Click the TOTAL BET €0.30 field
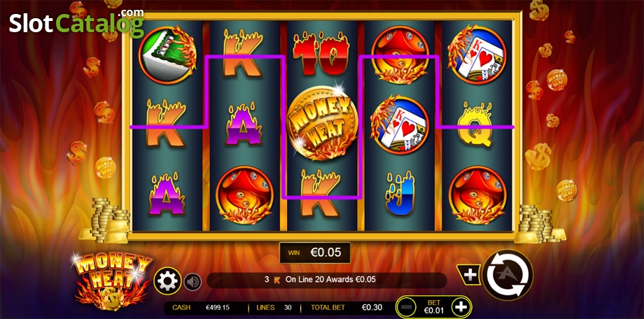 click(x=346, y=307)
